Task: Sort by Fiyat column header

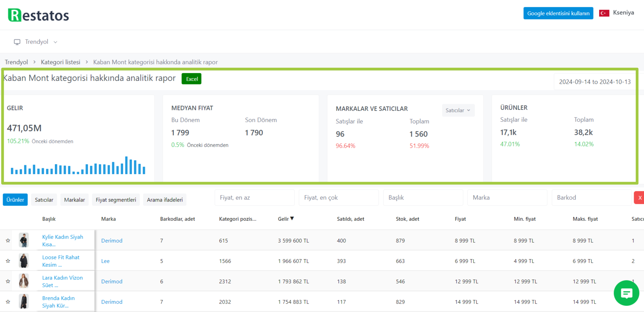Action: [460, 219]
